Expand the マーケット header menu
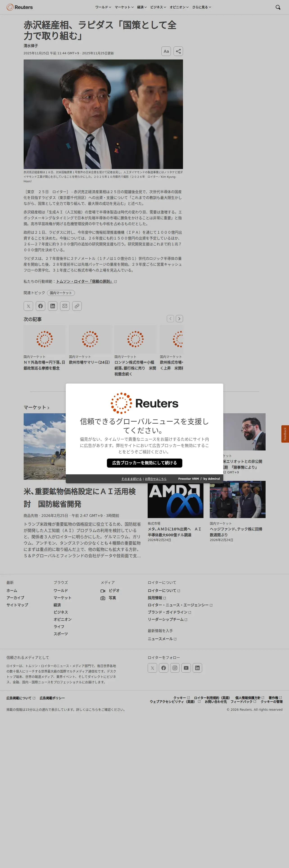This screenshot has width=289, height=868. [124, 7]
